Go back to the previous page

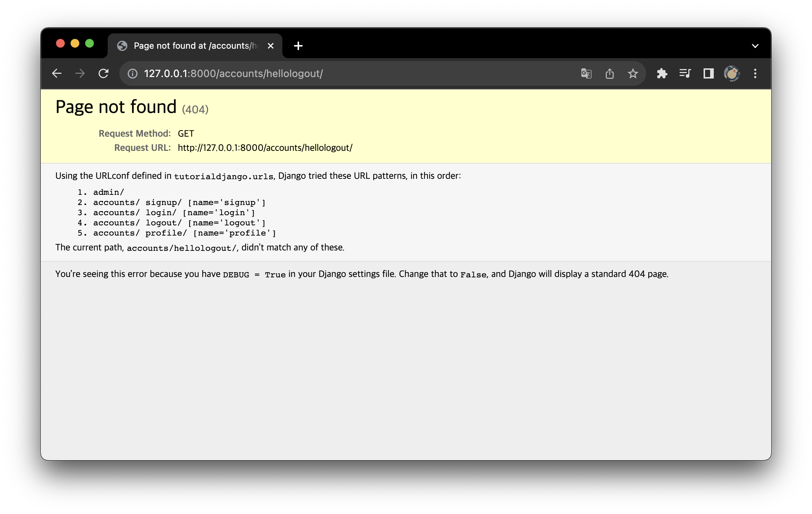[57, 74]
